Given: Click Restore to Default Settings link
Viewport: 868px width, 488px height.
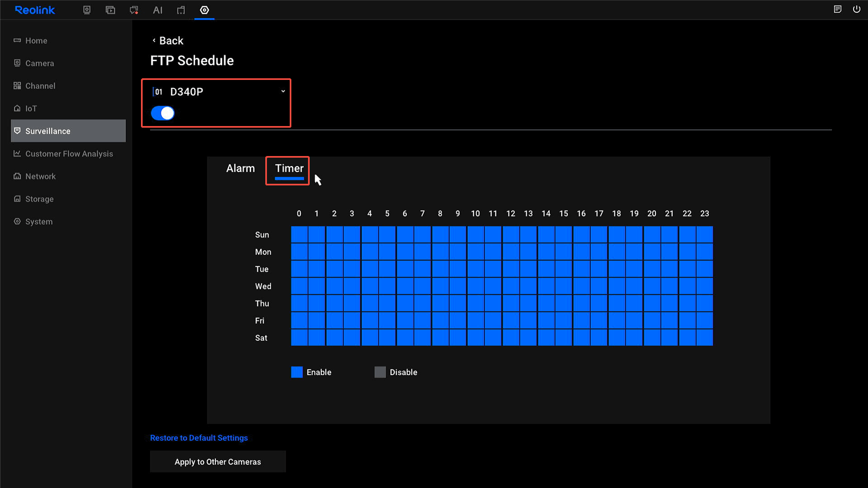Looking at the screenshot, I should coord(199,437).
